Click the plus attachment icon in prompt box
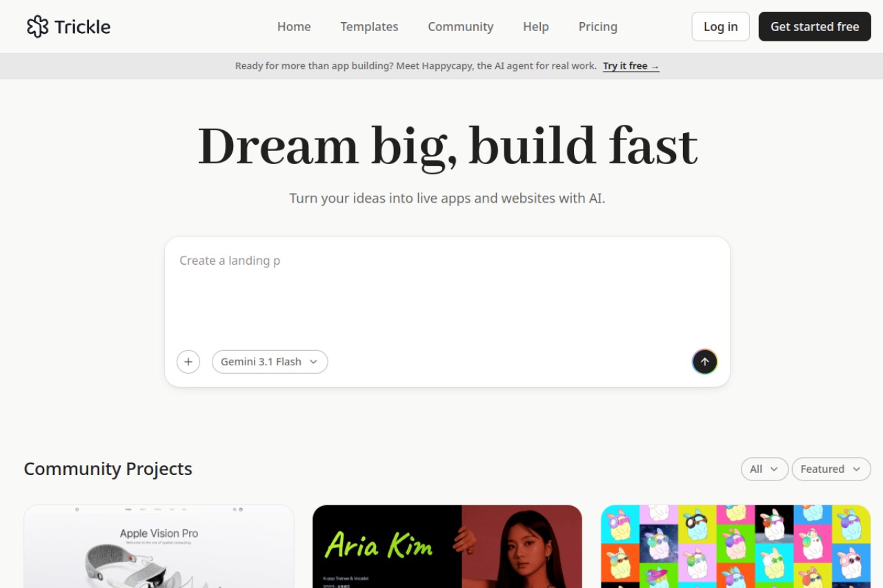 (x=188, y=362)
